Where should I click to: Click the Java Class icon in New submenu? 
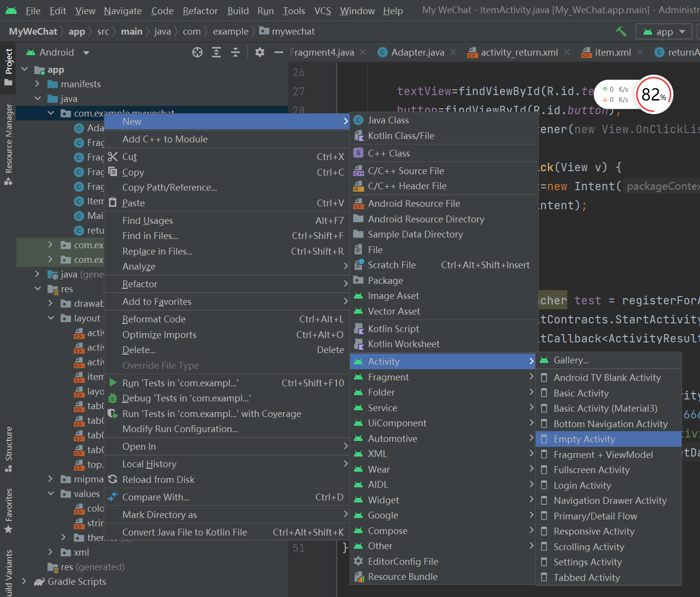click(x=358, y=120)
